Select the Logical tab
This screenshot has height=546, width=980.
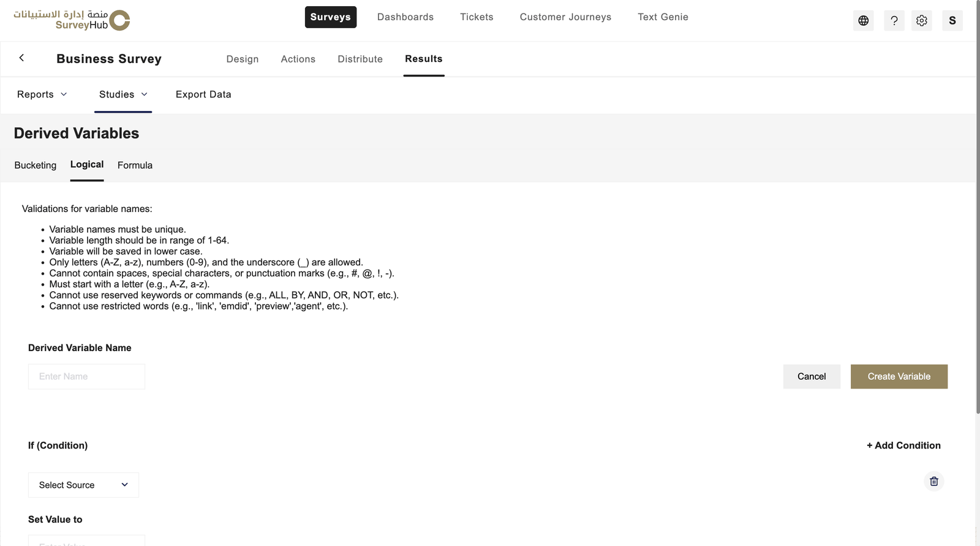[87, 164]
